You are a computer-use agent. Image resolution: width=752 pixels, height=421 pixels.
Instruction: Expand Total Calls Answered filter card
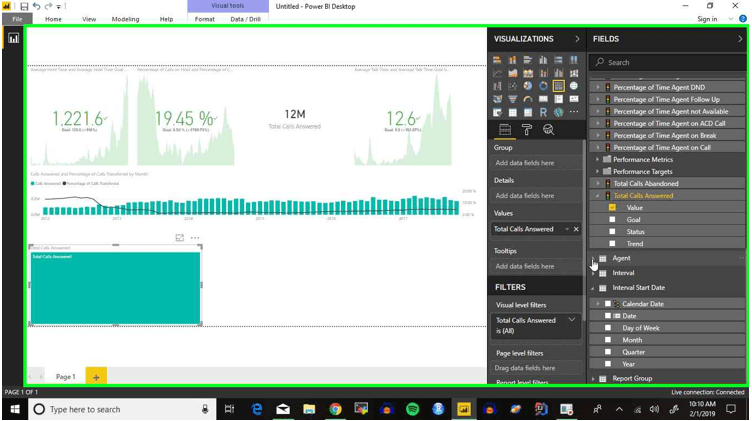tap(572, 320)
